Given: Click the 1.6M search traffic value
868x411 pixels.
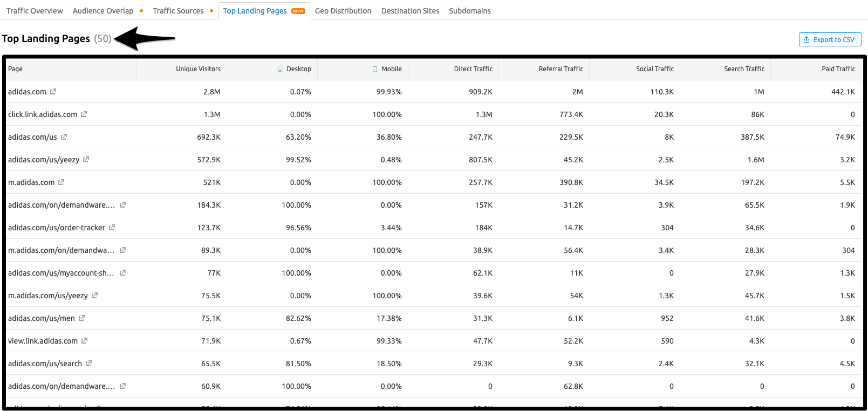Looking at the screenshot, I should (756, 160).
